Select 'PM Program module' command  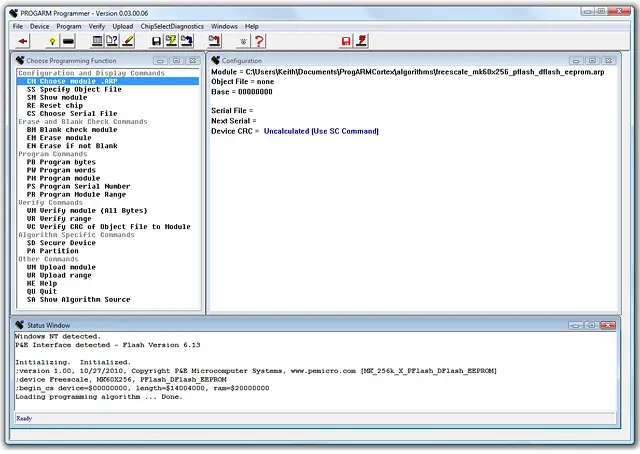pyautogui.click(x=63, y=178)
